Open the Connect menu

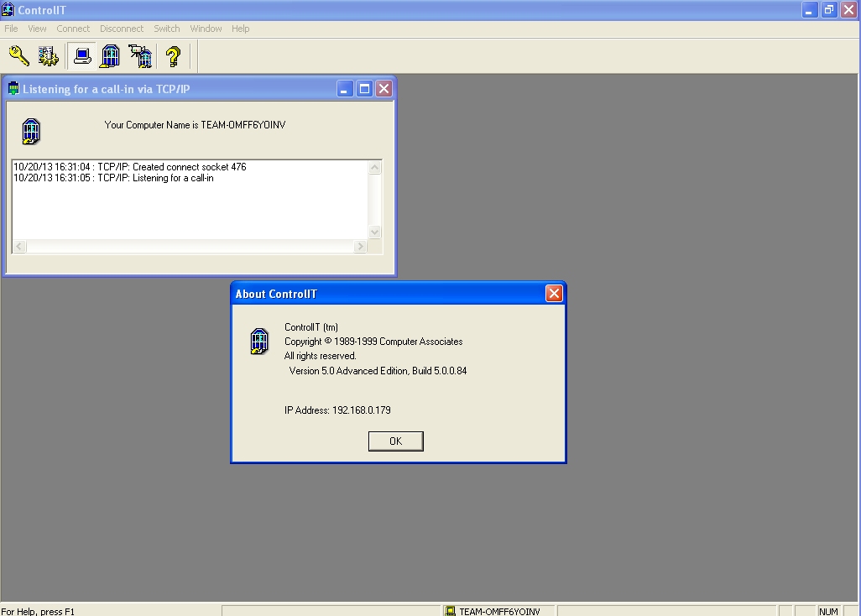(x=73, y=29)
